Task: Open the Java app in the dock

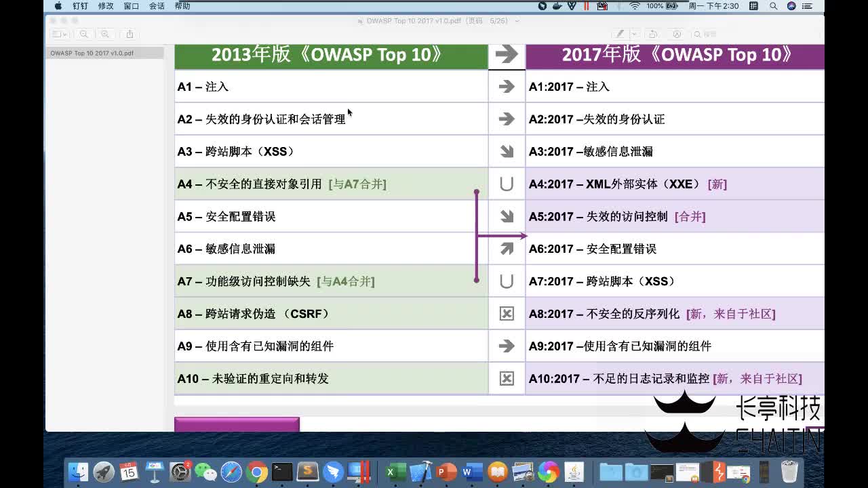Action: 574,472
